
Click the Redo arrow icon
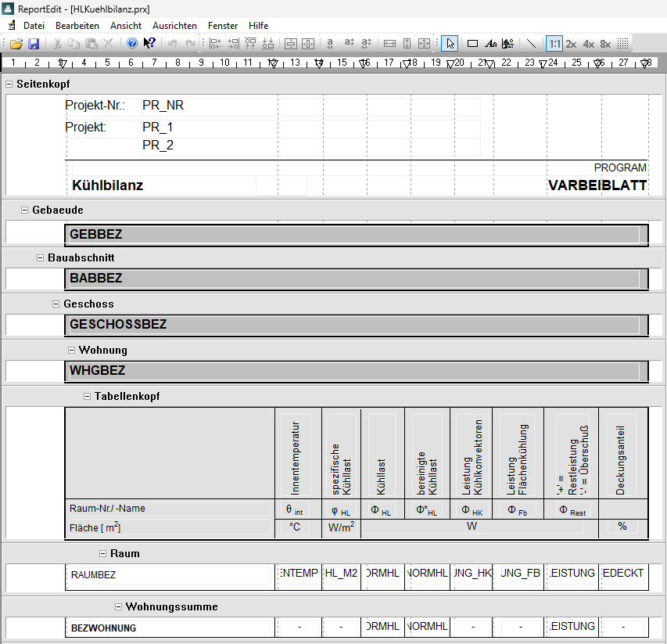pos(190,43)
